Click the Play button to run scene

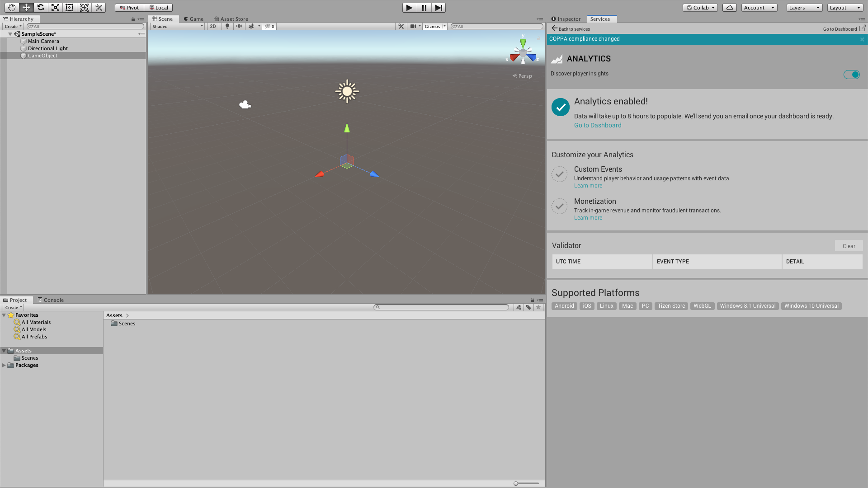click(x=409, y=7)
